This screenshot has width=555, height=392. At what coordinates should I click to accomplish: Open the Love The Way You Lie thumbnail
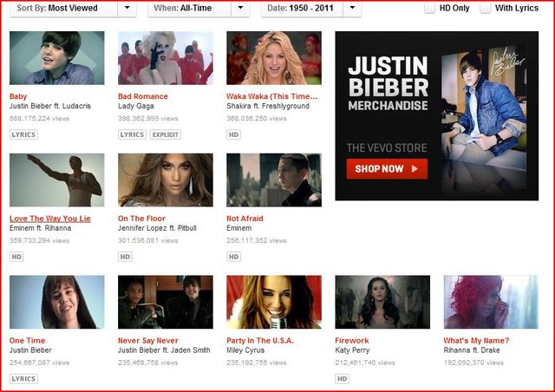click(x=57, y=180)
